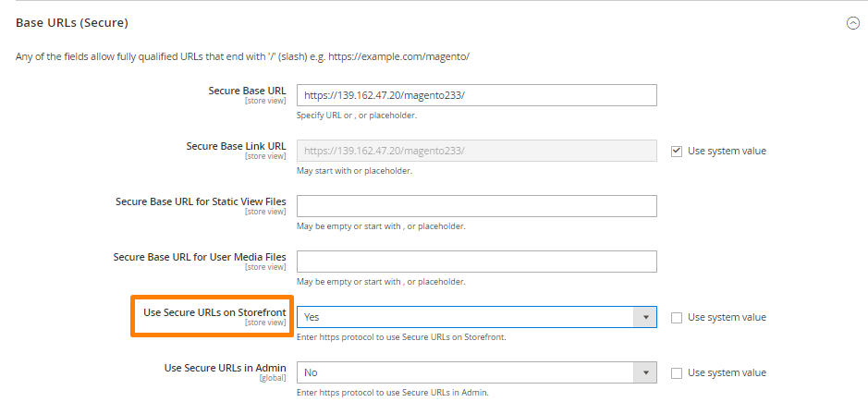Click the arrow icon of Storefront secure URLs dropdown
Viewport: 868px width, 402px height.
[x=645, y=317]
